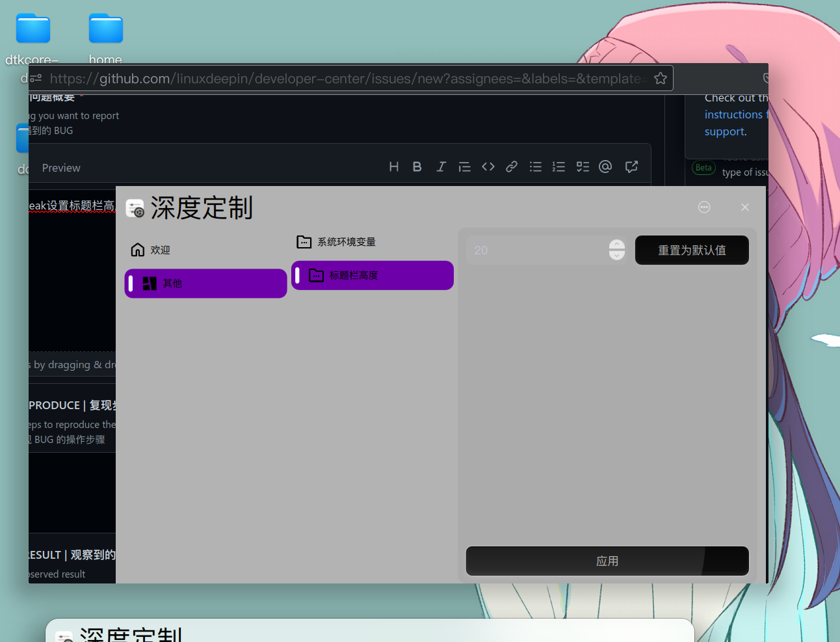Viewport: 840px width, 642px height.
Task: Open 系统环境变量 settings
Action: coord(373,242)
